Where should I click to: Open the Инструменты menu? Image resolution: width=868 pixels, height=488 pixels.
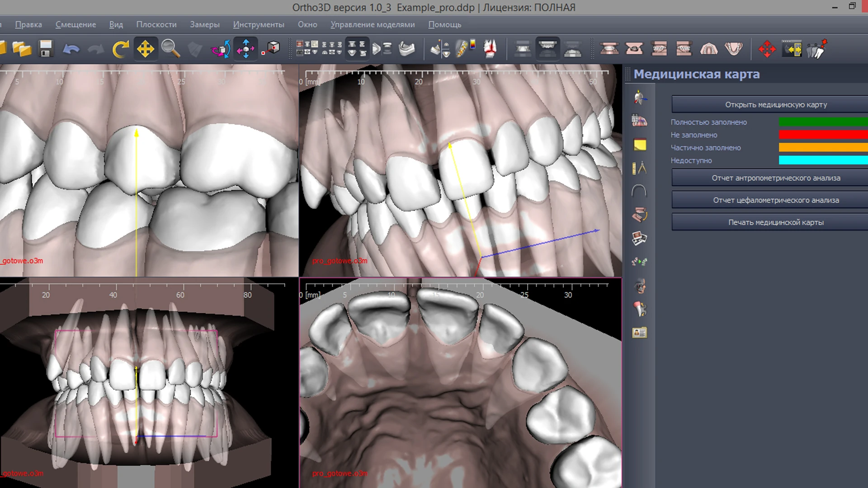(x=259, y=24)
